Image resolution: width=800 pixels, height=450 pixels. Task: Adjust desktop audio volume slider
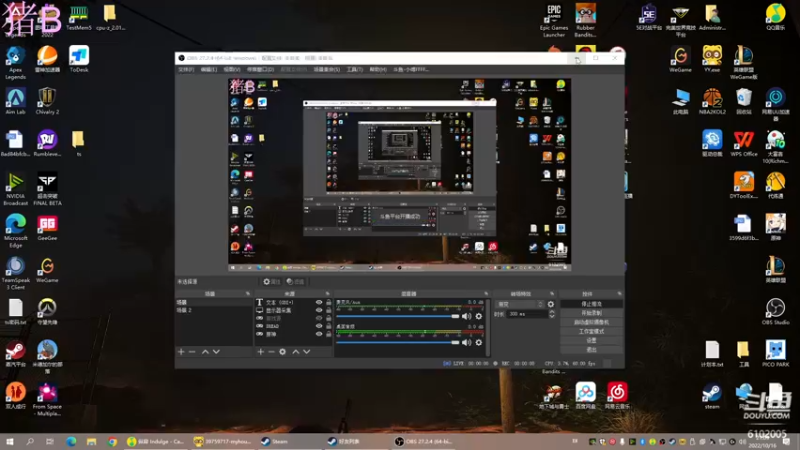click(x=398, y=342)
